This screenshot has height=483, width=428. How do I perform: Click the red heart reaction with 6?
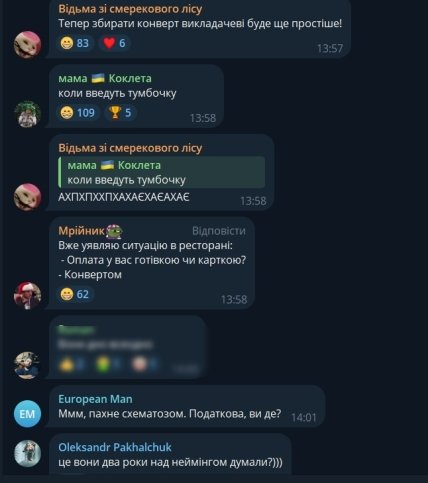[x=114, y=43]
